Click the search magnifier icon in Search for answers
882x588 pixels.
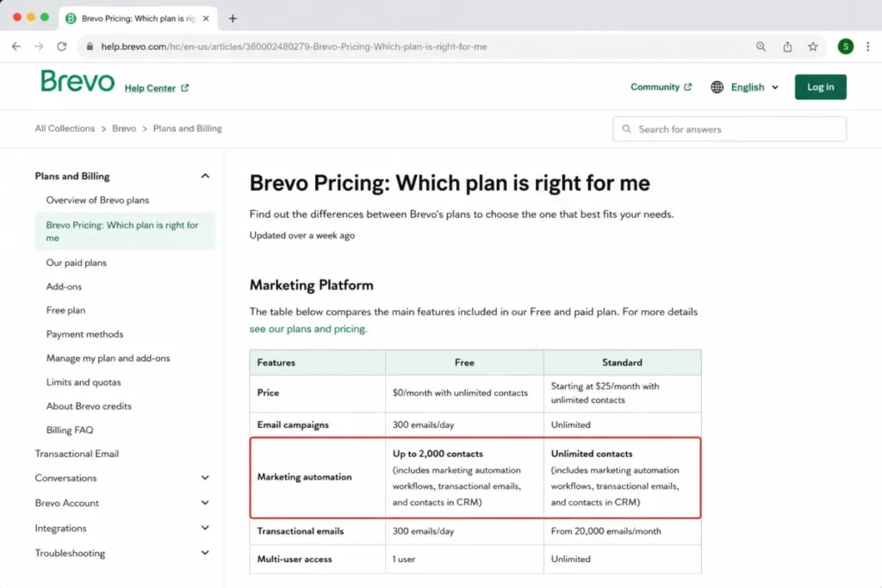pyautogui.click(x=626, y=129)
